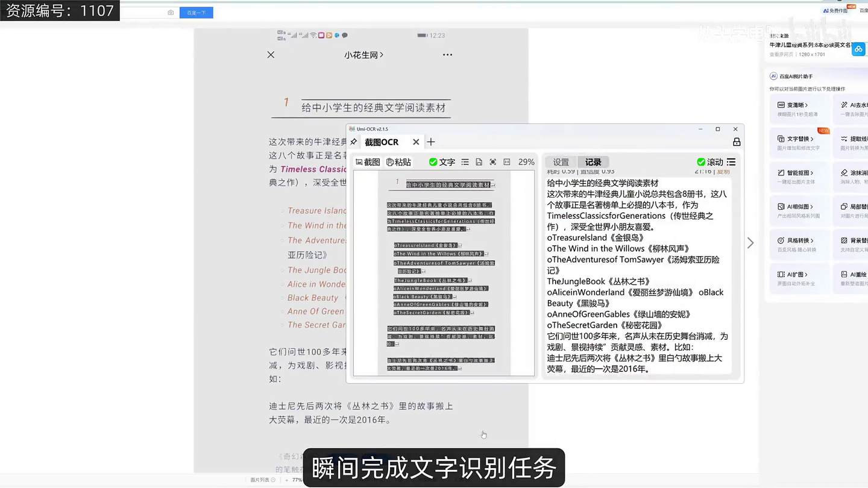Click the OCR preview image in Umi-OCR

[444, 273]
